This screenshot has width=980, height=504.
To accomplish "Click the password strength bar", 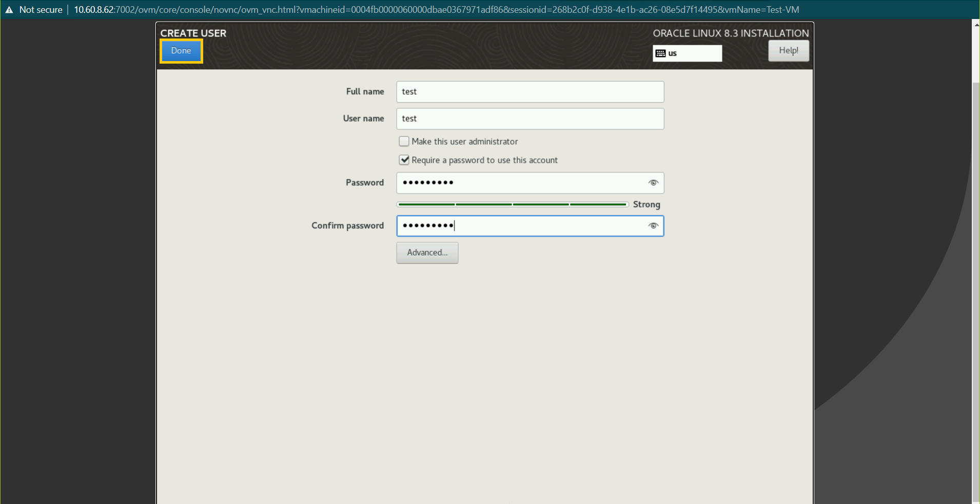I will coord(513,204).
